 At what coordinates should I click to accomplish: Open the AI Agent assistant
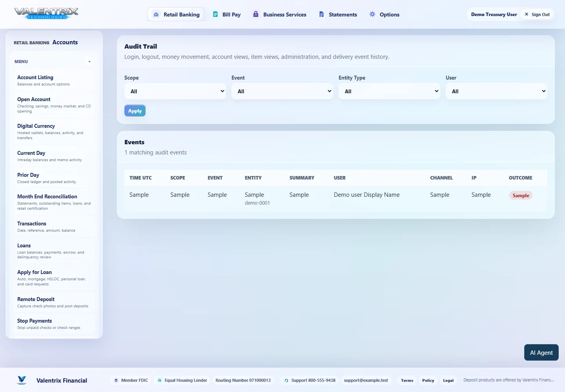541,352
